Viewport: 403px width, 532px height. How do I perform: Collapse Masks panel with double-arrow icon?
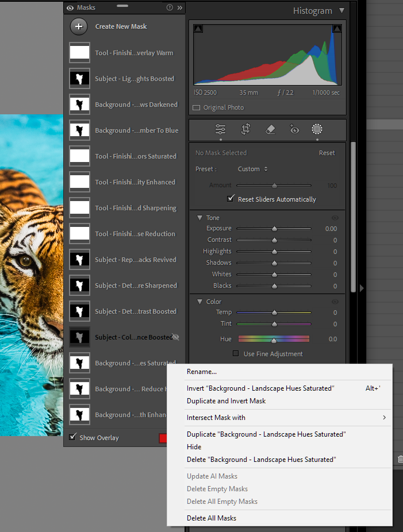point(179,8)
